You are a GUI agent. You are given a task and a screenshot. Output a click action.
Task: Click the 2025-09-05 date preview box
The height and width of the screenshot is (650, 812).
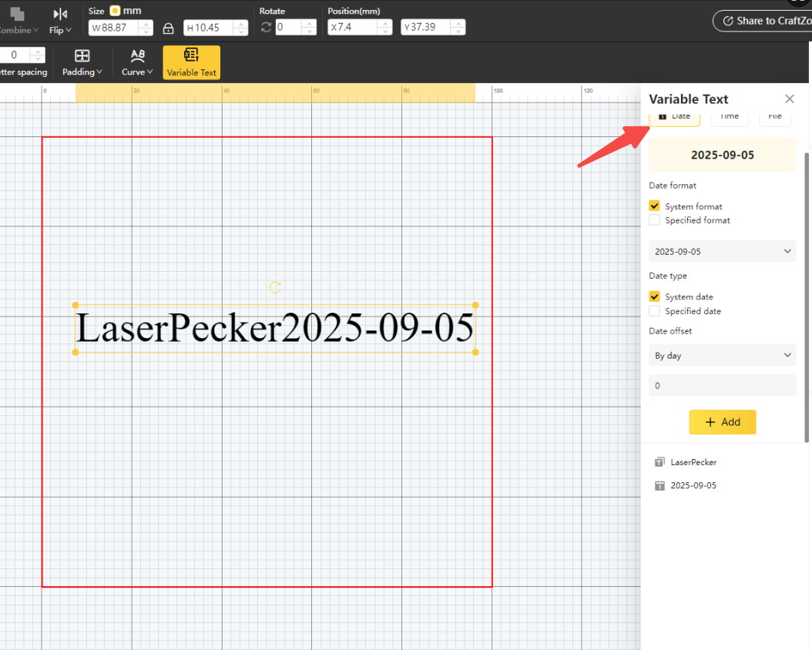[723, 155]
